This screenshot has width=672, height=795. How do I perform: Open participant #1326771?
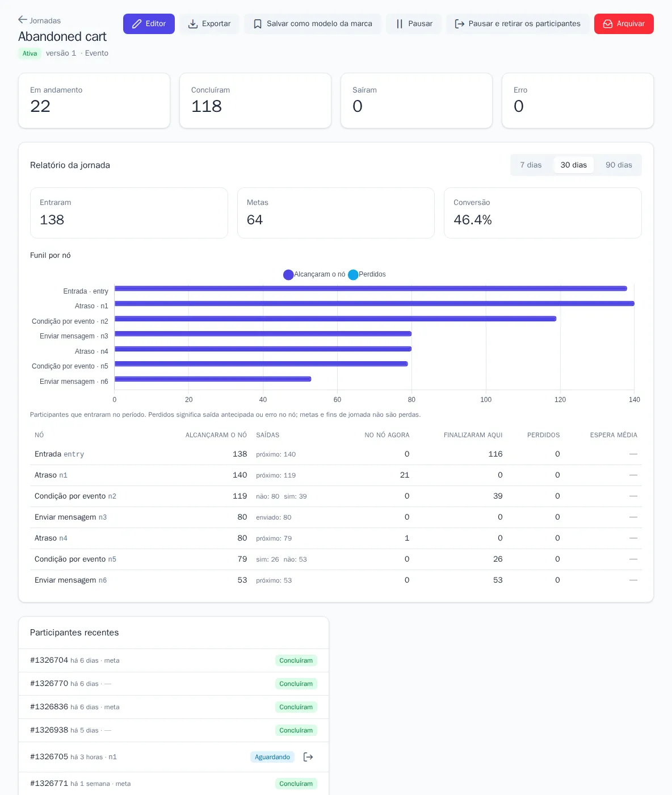tap(49, 784)
